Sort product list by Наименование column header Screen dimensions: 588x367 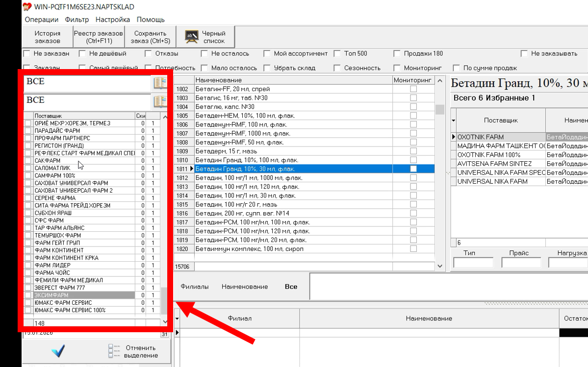pyautogui.click(x=293, y=80)
